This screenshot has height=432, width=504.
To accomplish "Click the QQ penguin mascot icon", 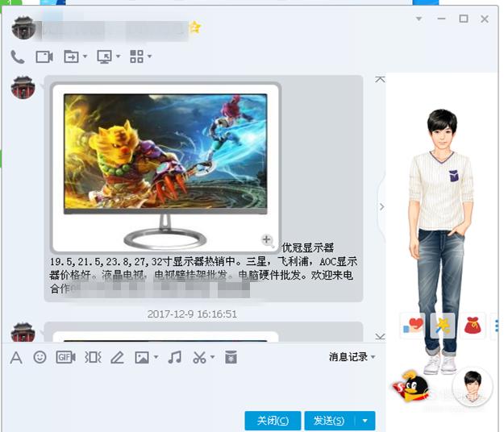I will pyautogui.click(x=411, y=386).
